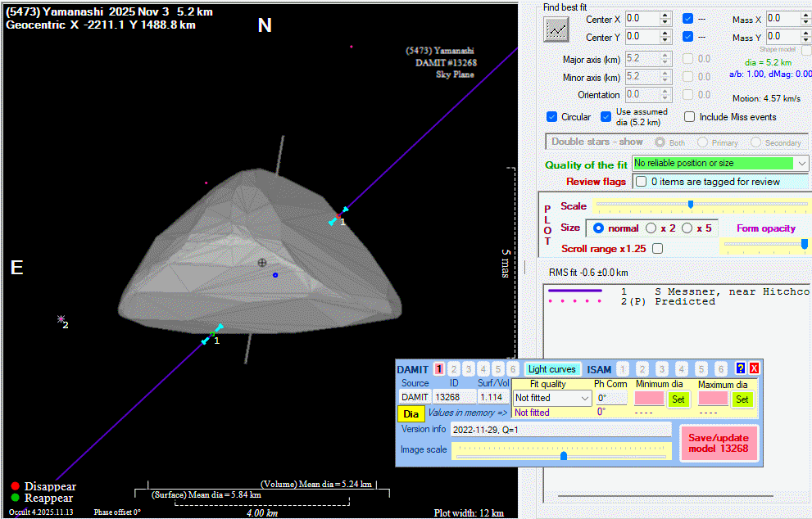
Task: Click Set next to Maximum dia
Action: coord(742,399)
